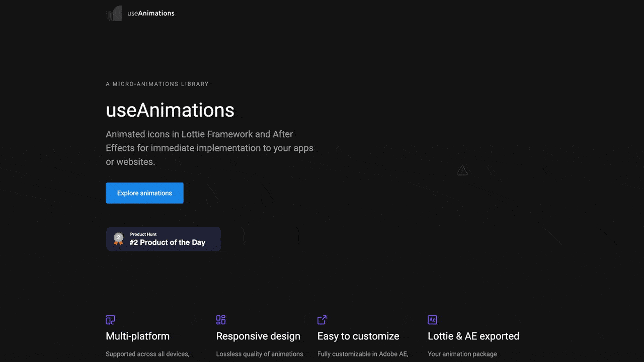The image size is (644, 362).
Task: Click the useAnimations brand name in header
Action: click(150, 14)
